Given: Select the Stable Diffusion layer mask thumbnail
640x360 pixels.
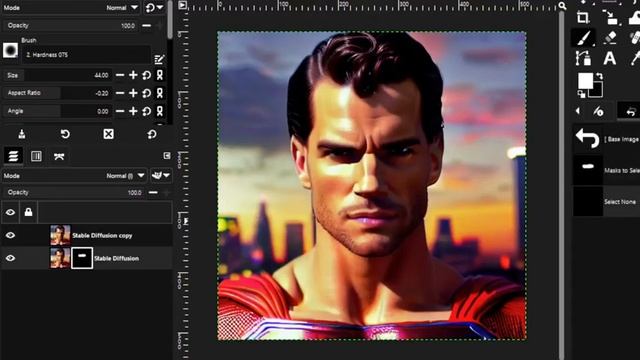Looking at the screenshot, I should click(x=82, y=258).
